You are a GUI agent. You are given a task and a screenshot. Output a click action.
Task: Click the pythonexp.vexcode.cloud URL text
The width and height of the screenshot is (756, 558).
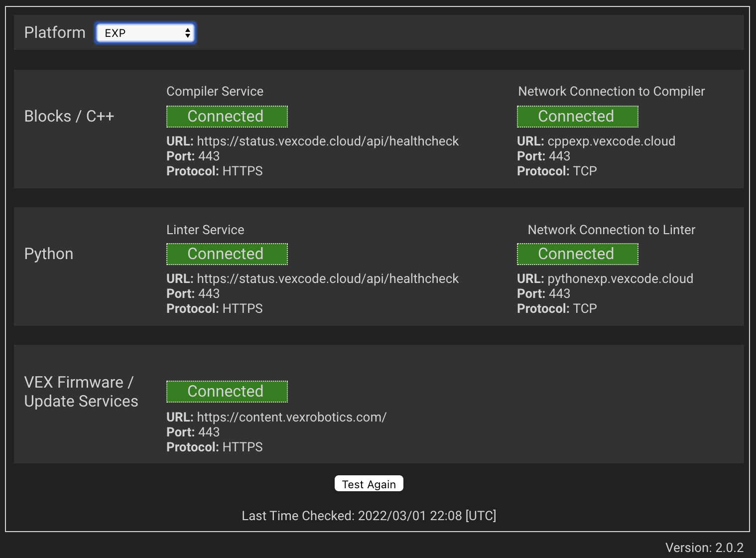coord(620,279)
